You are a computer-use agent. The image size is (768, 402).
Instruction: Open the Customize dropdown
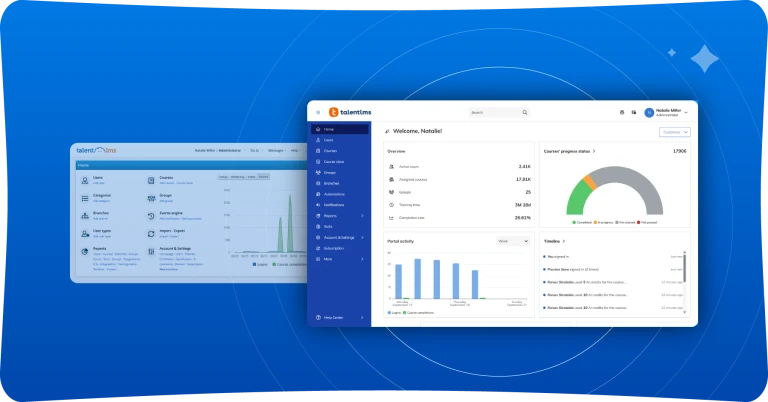click(674, 131)
